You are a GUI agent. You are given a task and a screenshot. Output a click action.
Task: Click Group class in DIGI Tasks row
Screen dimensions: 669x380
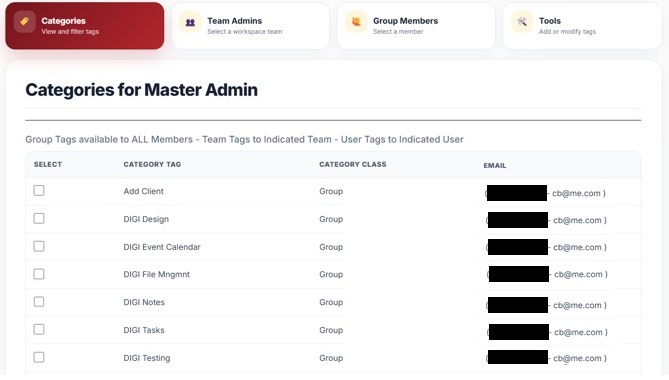[331, 330]
